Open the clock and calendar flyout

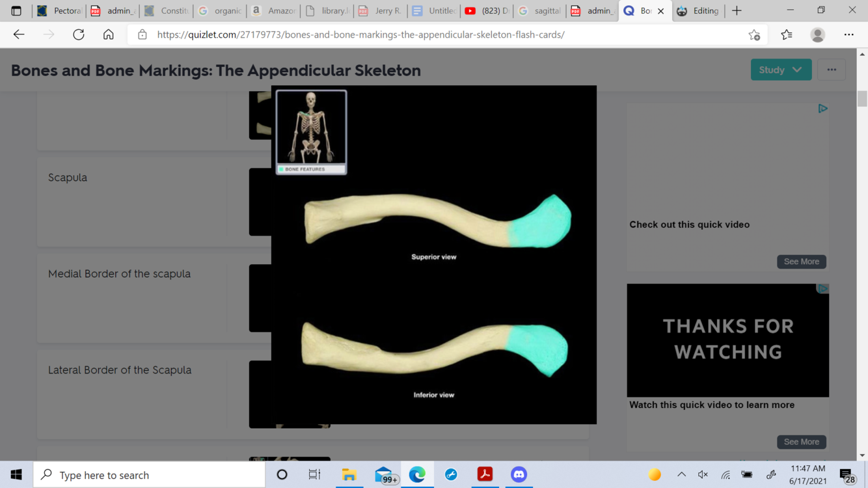click(x=807, y=475)
